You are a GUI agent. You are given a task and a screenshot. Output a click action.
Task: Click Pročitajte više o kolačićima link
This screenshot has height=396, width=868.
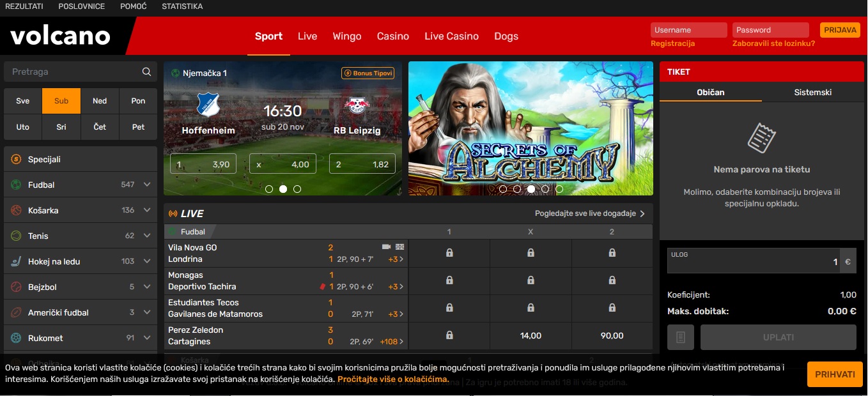pos(393,379)
